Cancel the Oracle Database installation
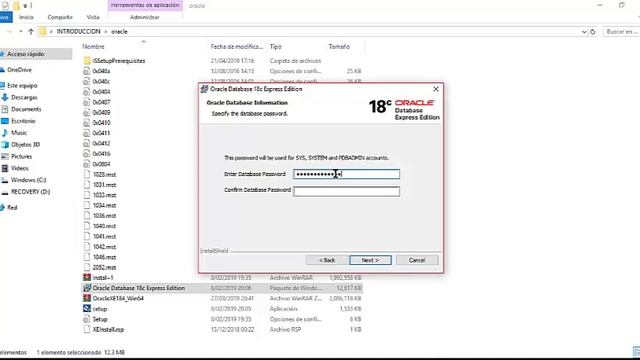The height and width of the screenshot is (360, 640). pos(417,260)
